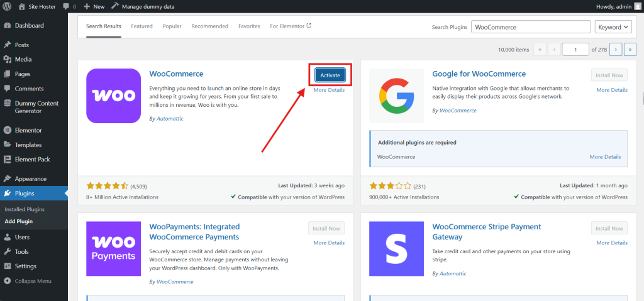This screenshot has width=644, height=301.
Task: Open Installed Plugins submenu item
Action: point(25,209)
